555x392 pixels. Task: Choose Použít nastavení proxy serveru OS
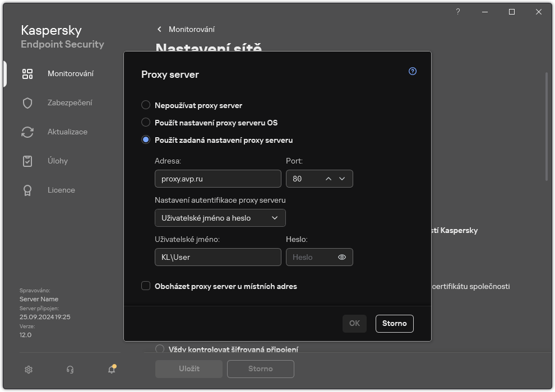point(146,122)
